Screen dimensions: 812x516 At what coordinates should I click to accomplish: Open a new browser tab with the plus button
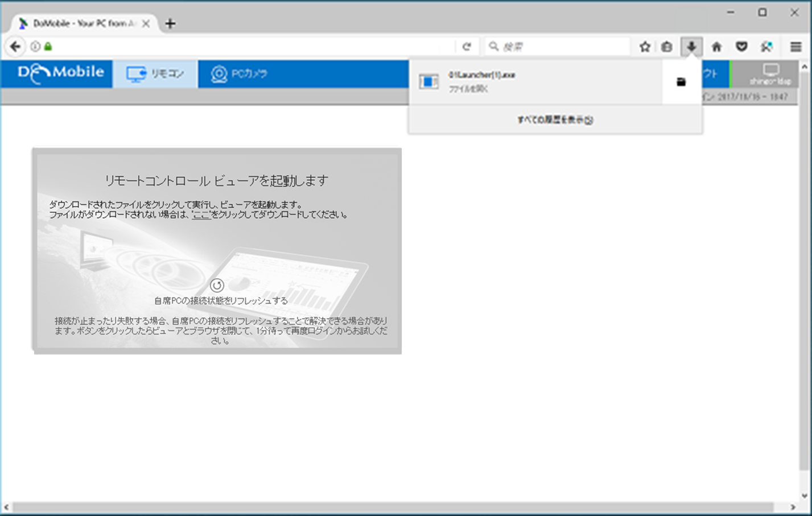point(170,23)
